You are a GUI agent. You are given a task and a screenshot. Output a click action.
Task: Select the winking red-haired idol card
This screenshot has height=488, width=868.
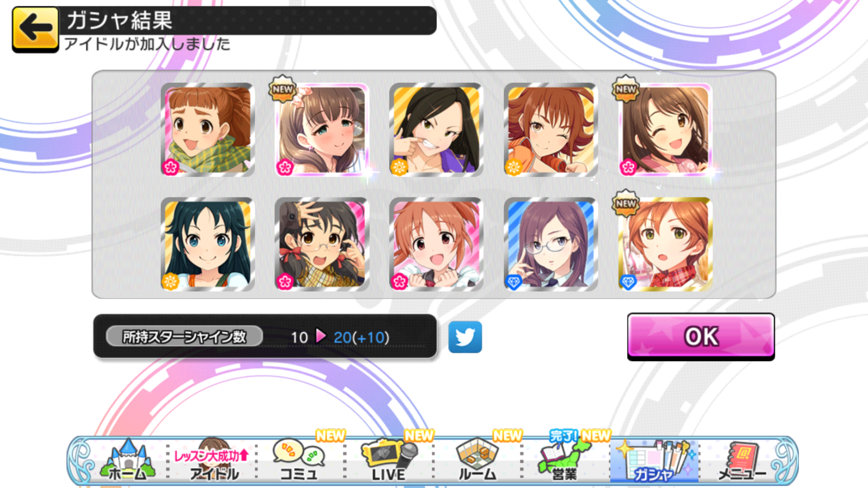(551, 130)
